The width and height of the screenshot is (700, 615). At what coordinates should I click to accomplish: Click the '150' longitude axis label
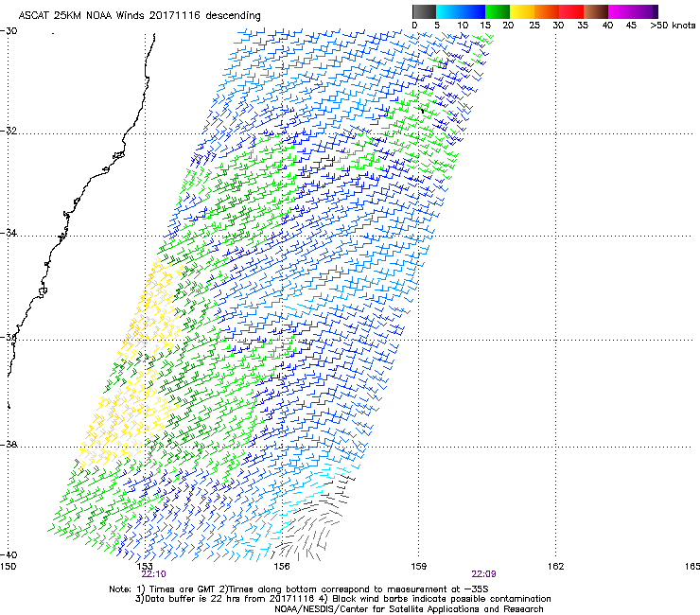click(x=8, y=567)
